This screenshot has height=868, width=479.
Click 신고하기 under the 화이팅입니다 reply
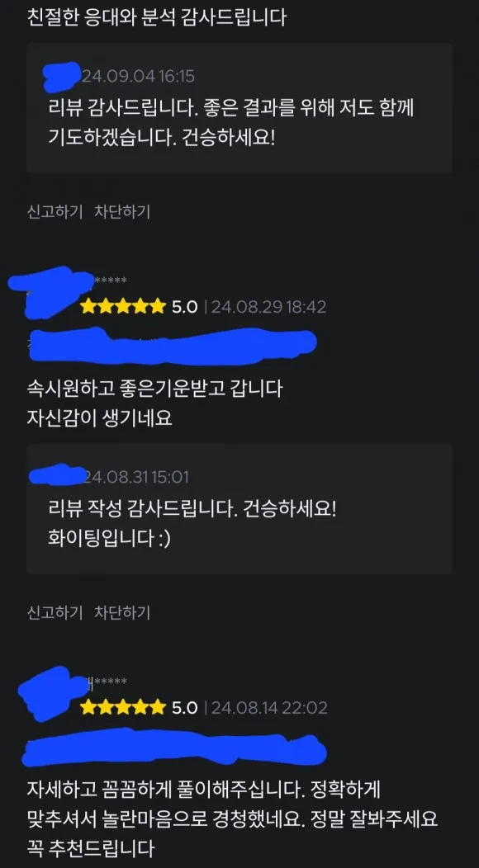click(55, 612)
